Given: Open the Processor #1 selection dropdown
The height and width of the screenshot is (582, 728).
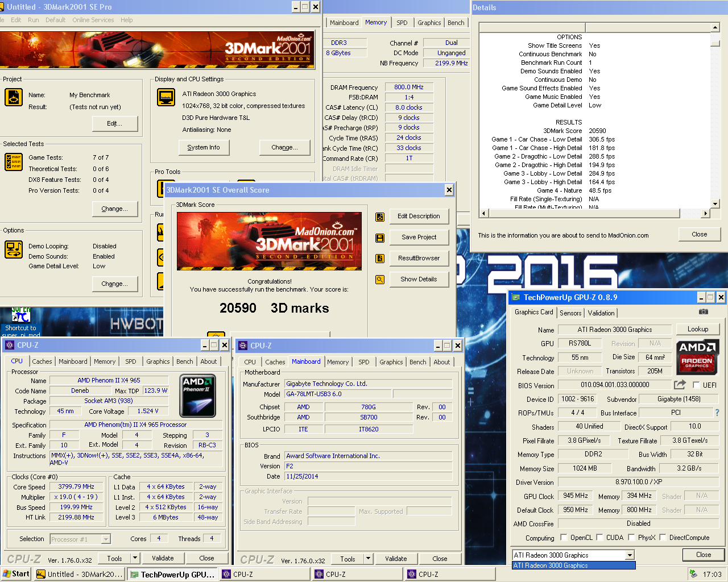Looking at the screenshot, I should (106, 539).
